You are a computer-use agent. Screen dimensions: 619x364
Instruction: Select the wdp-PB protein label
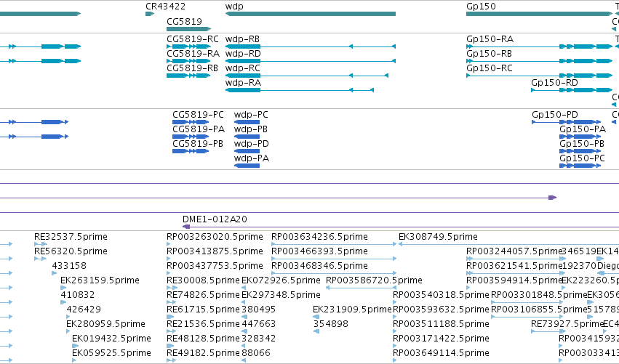(251, 129)
